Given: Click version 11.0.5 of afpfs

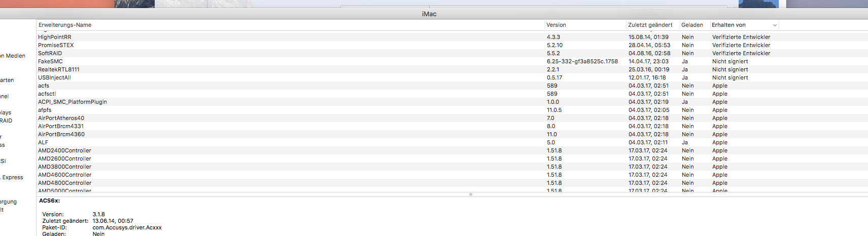Looking at the screenshot, I should [x=554, y=110].
